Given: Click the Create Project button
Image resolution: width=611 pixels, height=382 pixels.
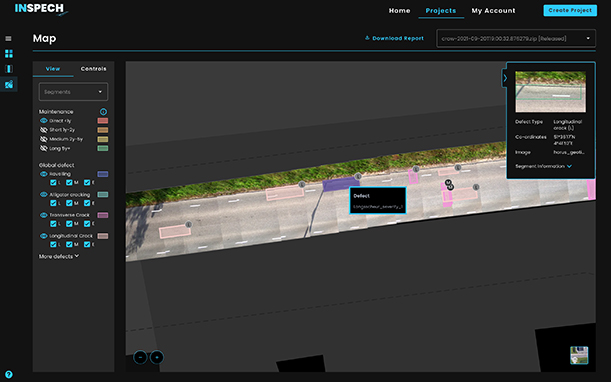Looking at the screenshot, I should click(570, 11).
